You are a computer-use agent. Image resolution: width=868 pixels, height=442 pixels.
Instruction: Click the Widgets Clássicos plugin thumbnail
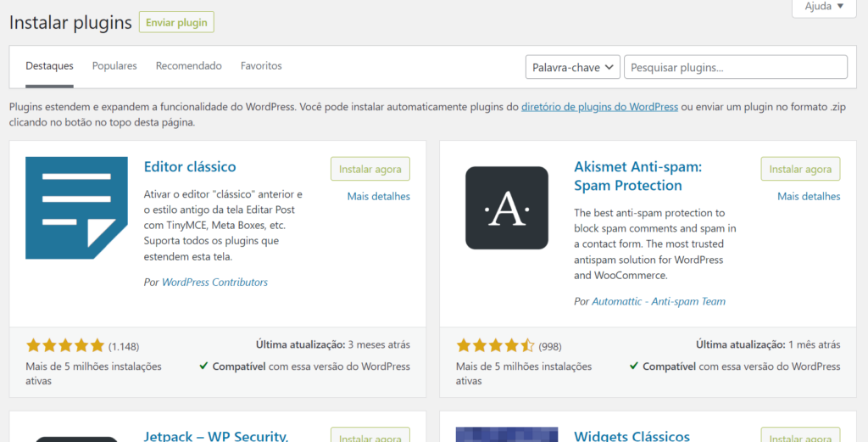tap(507, 434)
